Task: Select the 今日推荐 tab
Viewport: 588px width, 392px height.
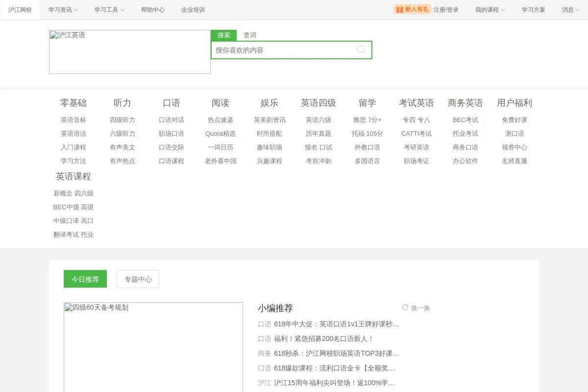Action: pos(85,279)
